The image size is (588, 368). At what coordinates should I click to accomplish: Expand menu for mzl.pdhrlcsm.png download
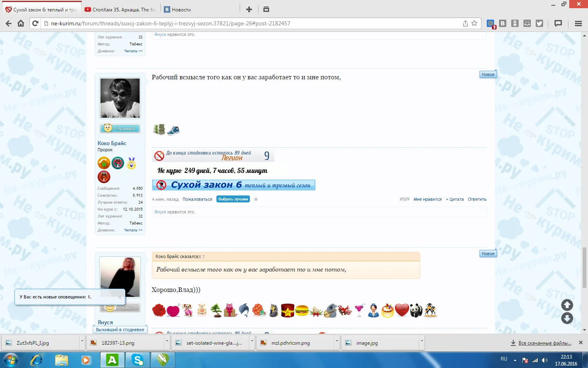(x=337, y=341)
